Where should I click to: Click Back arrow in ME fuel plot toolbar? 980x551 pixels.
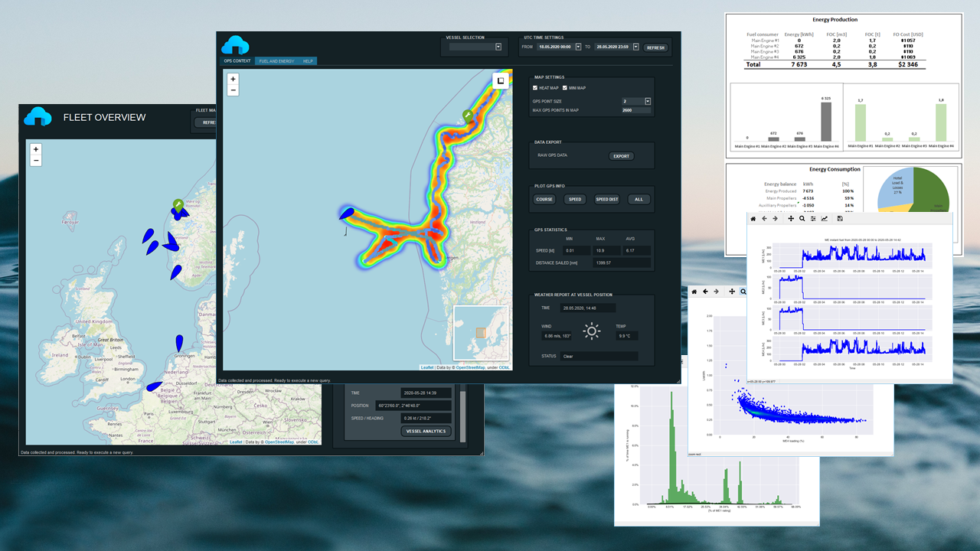(764, 219)
